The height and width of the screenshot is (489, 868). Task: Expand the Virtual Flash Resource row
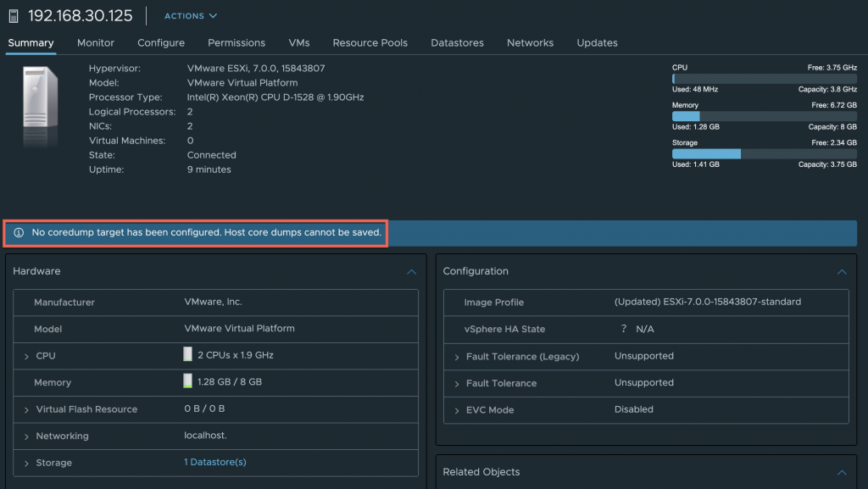click(x=26, y=409)
